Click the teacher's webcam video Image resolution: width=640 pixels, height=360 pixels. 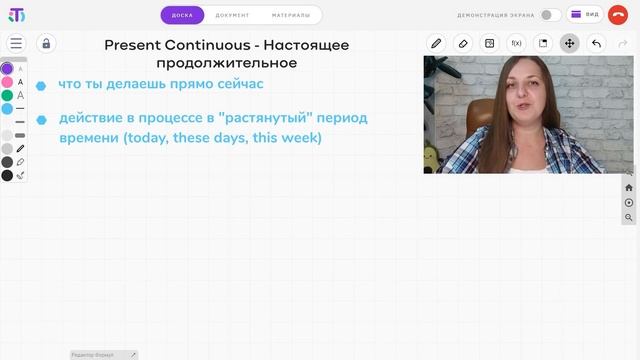pyautogui.click(x=529, y=115)
